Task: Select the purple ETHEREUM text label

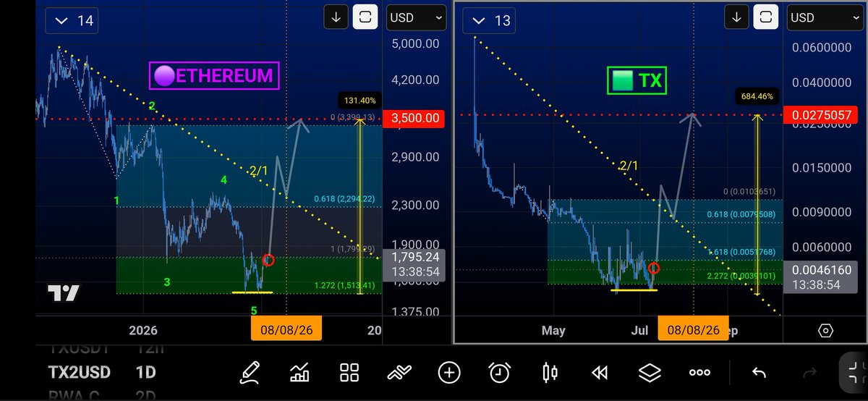Action: coord(214,75)
